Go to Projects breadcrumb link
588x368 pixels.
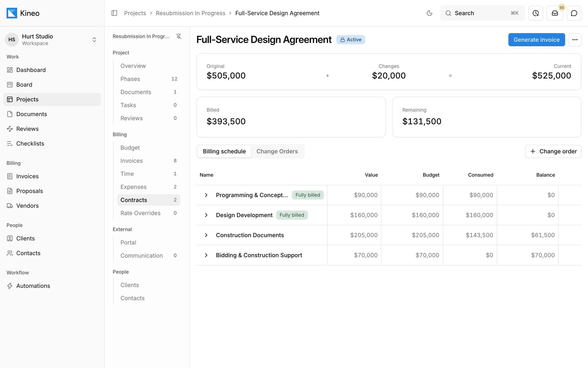135,13
